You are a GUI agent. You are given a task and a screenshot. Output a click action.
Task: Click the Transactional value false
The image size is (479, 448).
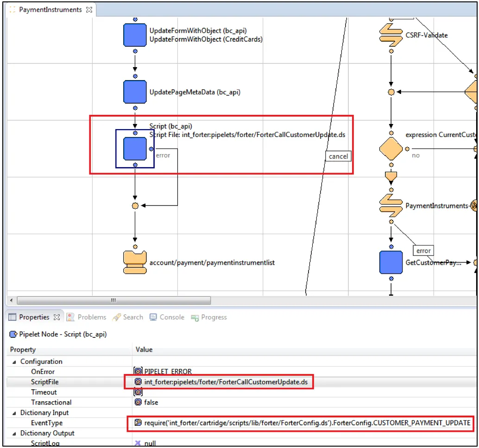(151, 402)
